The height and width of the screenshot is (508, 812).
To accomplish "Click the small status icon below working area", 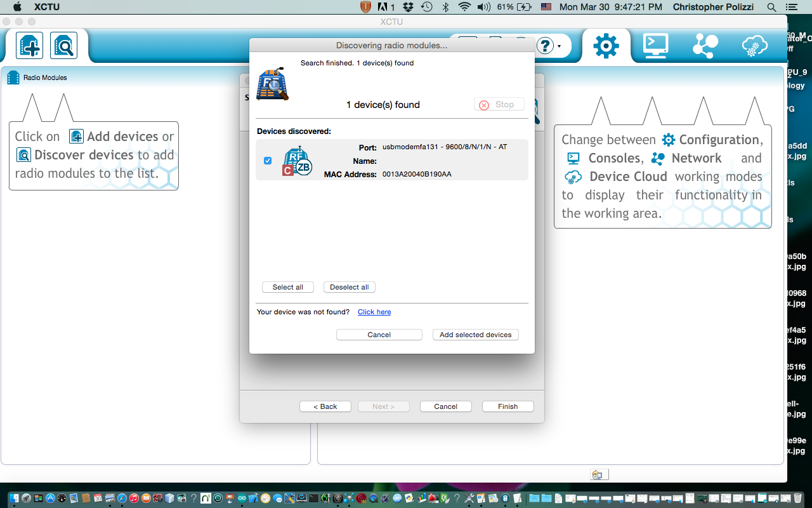I will click(598, 474).
